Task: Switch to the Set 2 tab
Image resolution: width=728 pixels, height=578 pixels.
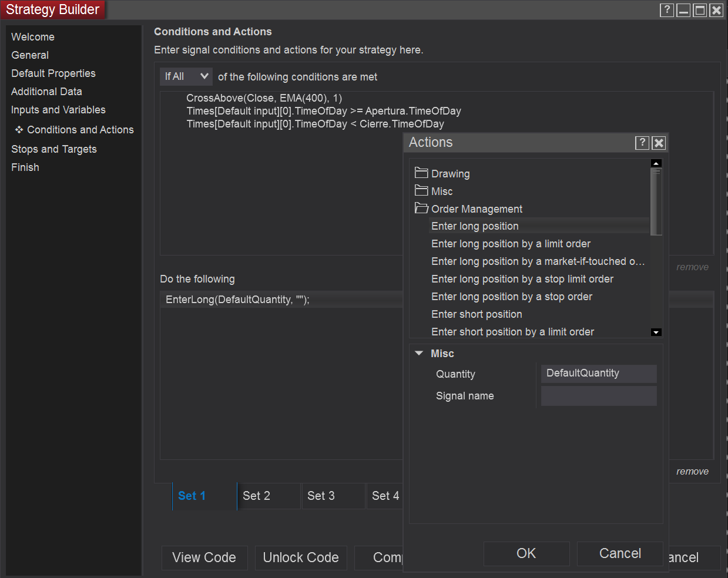Action: tap(257, 496)
